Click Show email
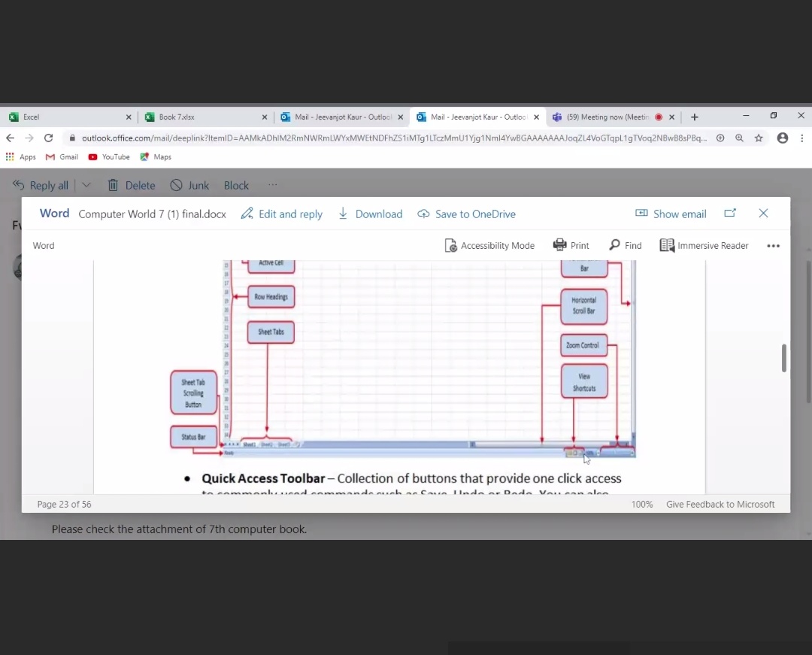This screenshot has height=655, width=812. pos(671,214)
